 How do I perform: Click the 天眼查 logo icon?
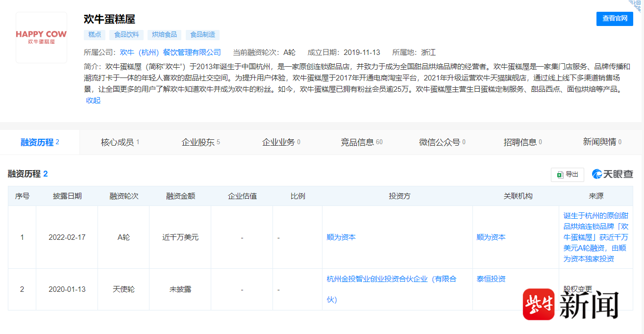click(x=613, y=174)
